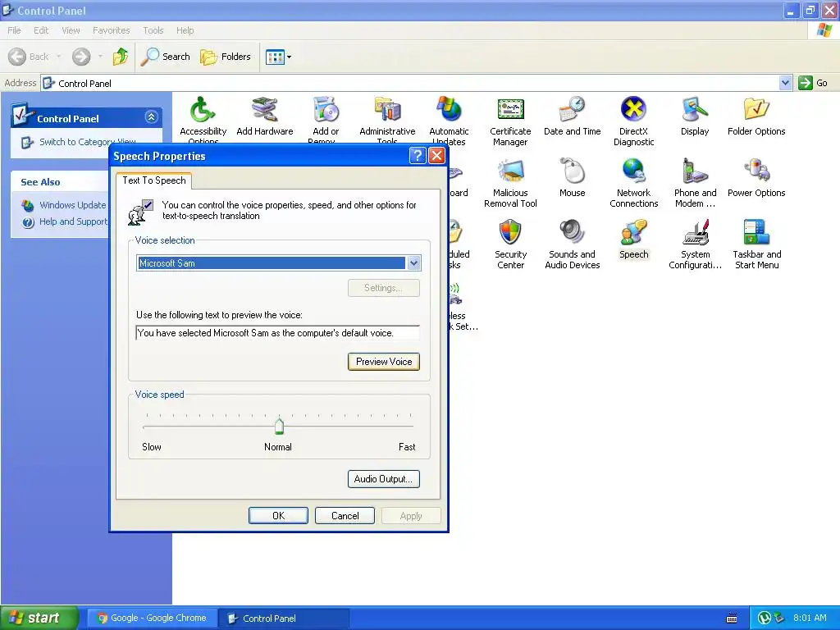Open the File menu

coord(15,30)
